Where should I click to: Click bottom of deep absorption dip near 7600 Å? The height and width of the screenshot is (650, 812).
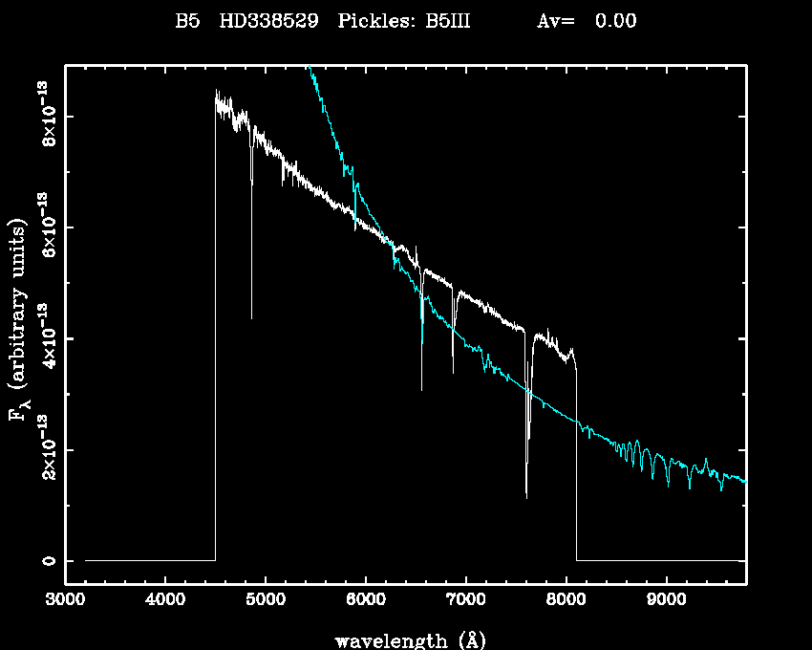click(526, 496)
